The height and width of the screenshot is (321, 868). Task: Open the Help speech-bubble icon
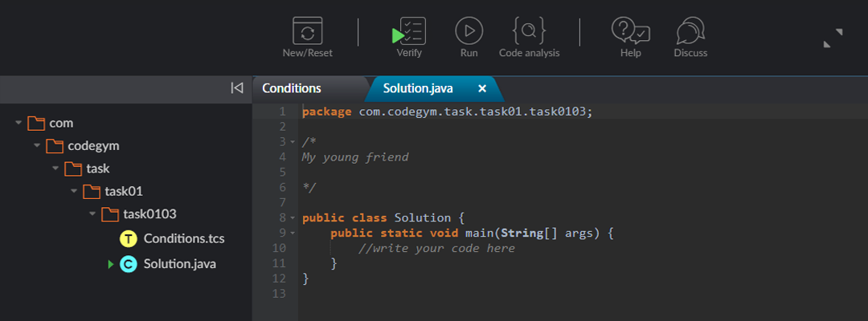click(631, 30)
